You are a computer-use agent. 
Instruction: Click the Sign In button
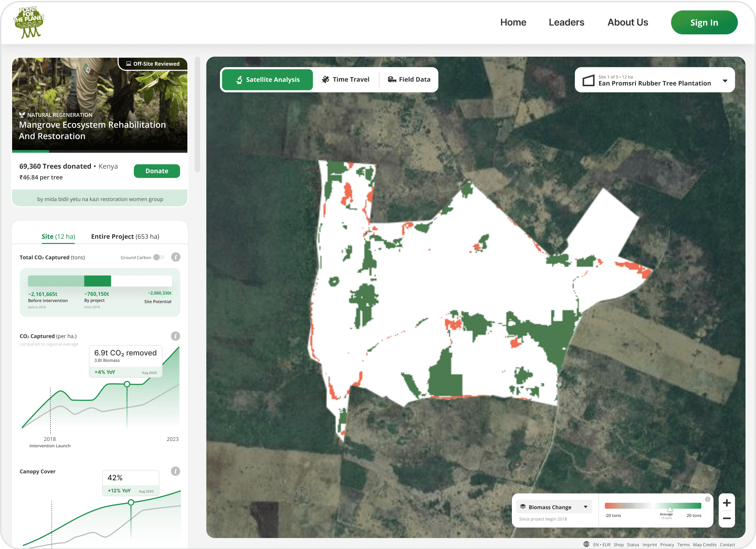(x=704, y=22)
